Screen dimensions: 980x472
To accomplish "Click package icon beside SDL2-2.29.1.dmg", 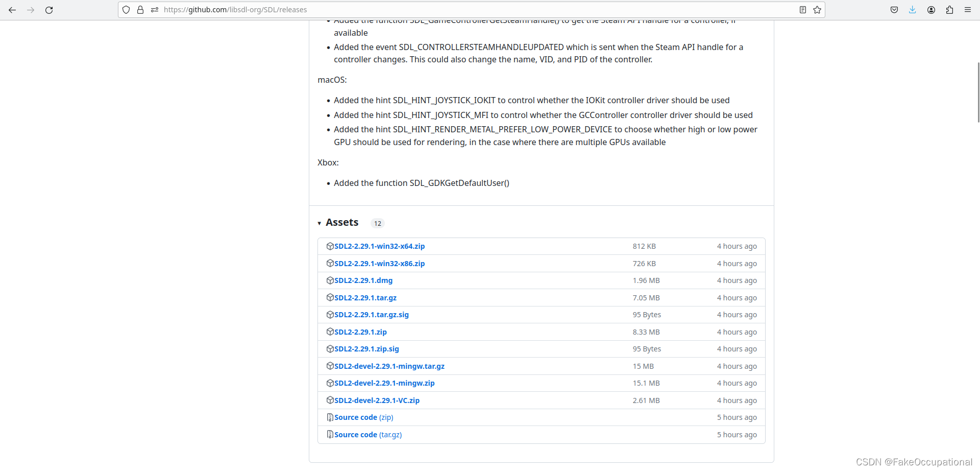I will pyautogui.click(x=330, y=280).
